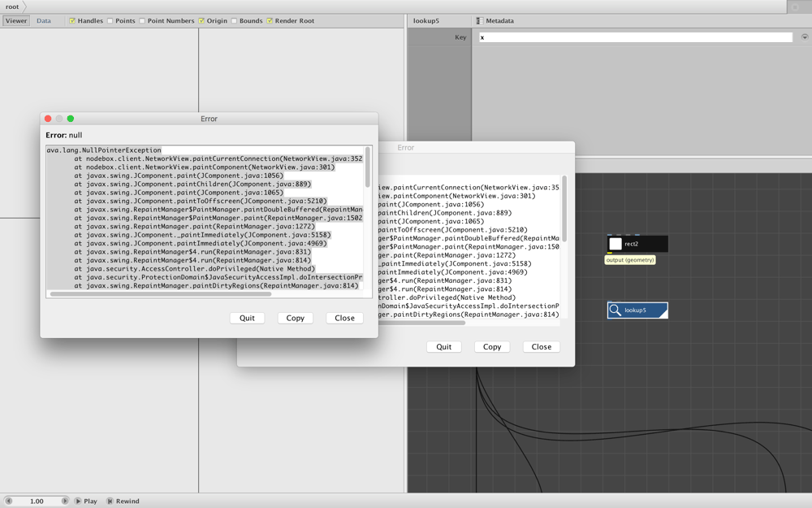Click the "ava.lang.NullPointerException" line in the front dialog
This screenshot has height=508, width=812.
pyautogui.click(x=104, y=150)
